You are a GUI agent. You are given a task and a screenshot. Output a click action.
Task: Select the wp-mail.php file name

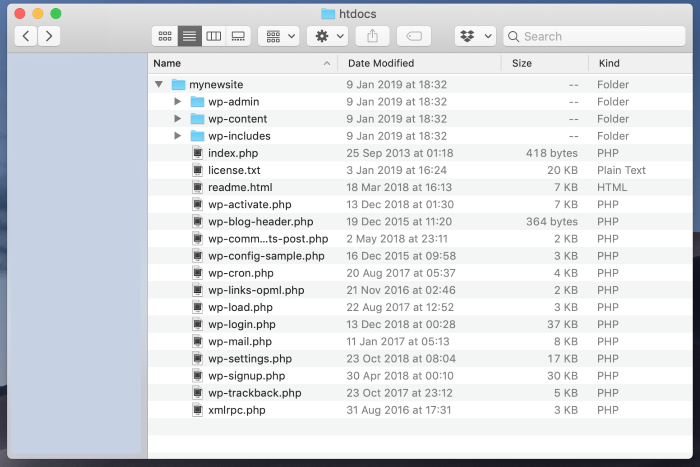240,342
